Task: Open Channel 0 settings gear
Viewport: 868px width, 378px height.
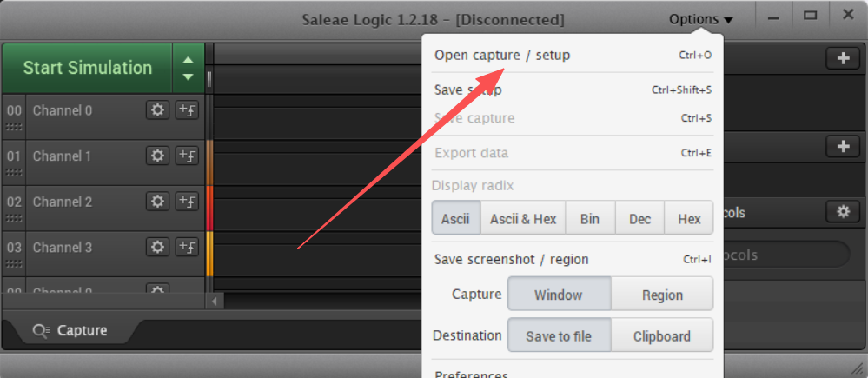Action: 157,109
